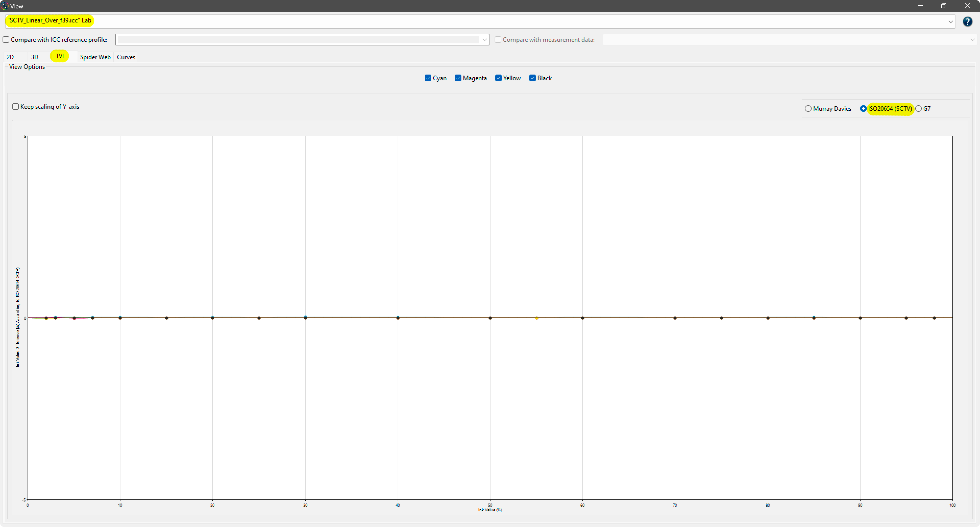The width and height of the screenshot is (980, 527).
Task: Open the Curves tab
Action: click(126, 57)
